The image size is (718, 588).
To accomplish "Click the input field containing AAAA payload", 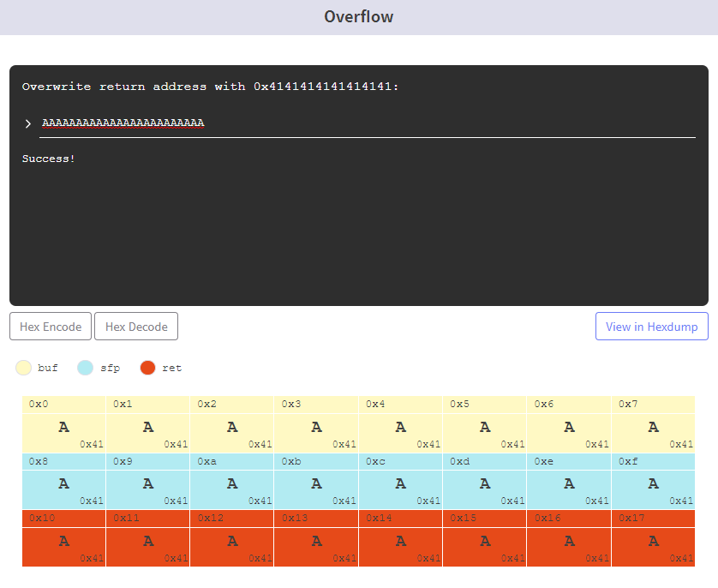I will 368,123.
